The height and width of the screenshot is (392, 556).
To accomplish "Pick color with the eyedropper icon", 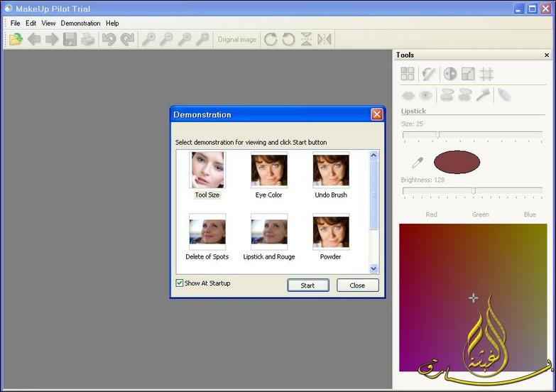I will [418, 163].
